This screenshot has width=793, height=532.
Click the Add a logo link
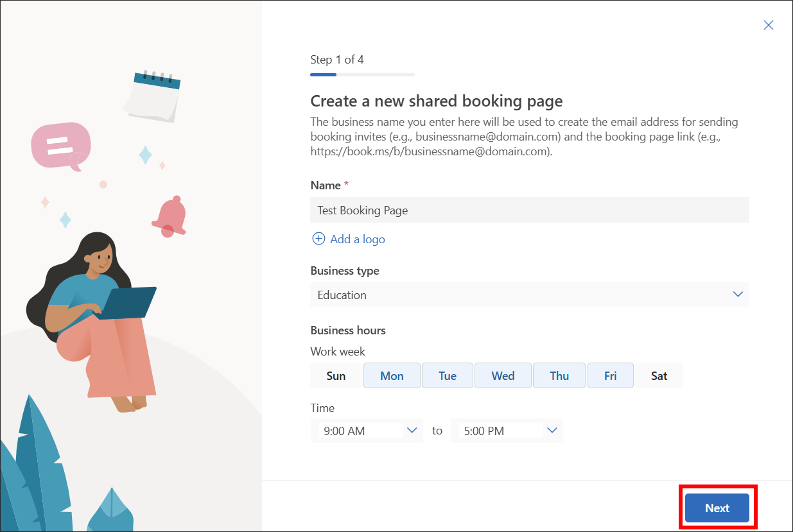[357, 238]
